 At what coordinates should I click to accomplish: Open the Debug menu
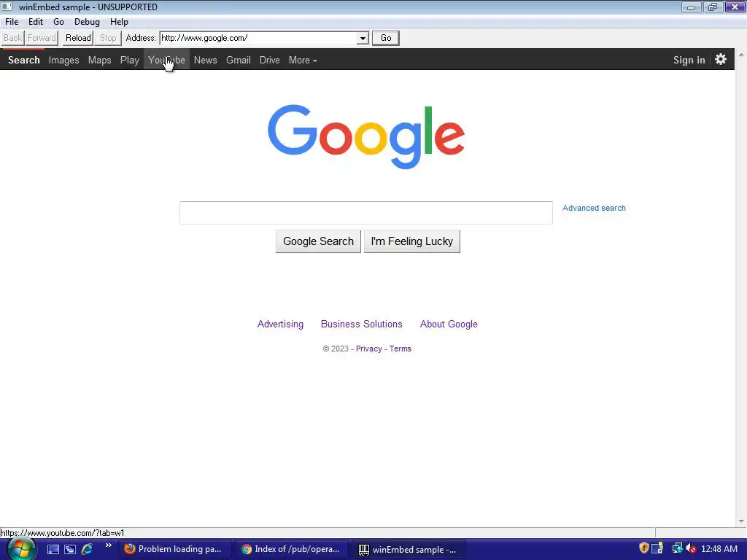pyautogui.click(x=87, y=22)
